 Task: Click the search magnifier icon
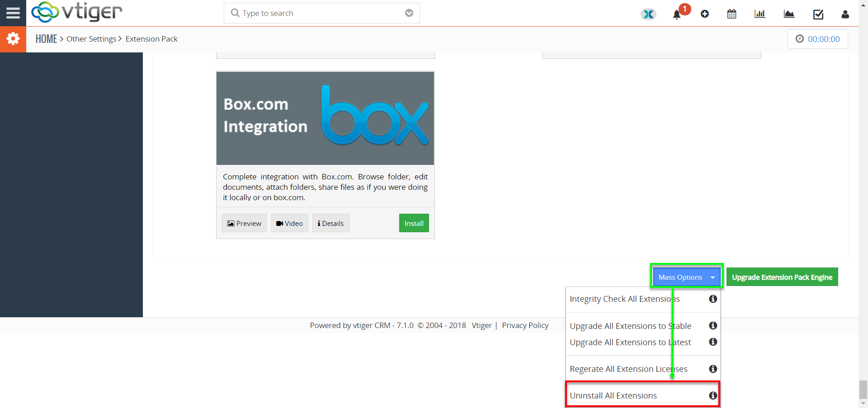pos(235,13)
